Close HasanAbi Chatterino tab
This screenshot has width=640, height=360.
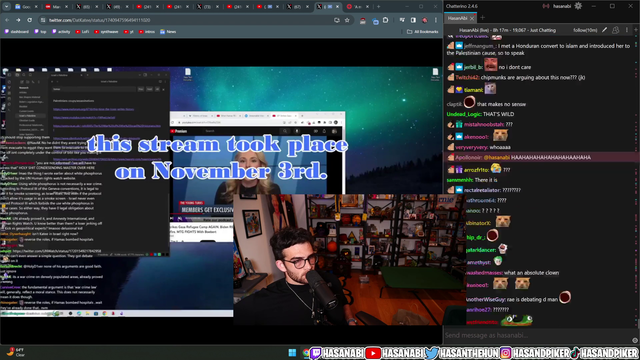tap(472, 18)
